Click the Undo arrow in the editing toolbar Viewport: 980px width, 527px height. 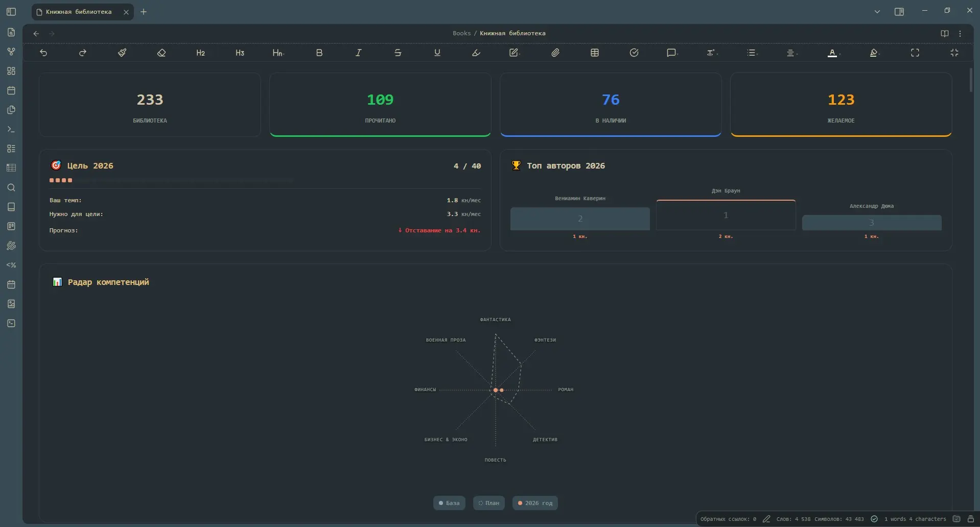point(43,53)
